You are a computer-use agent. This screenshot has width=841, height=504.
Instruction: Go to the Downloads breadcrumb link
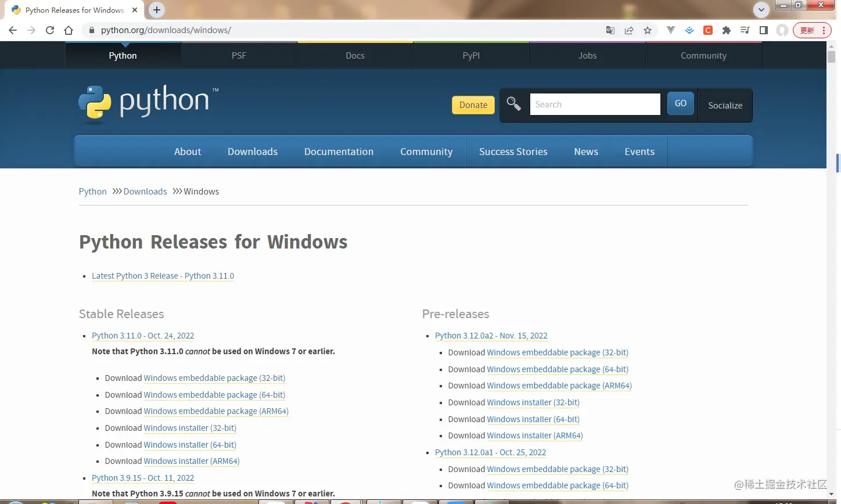coord(145,192)
